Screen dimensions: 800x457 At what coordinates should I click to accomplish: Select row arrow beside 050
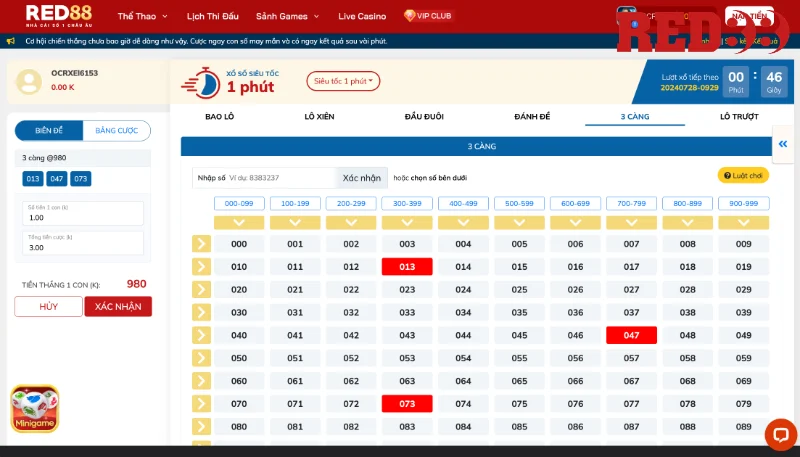coord(202,358)
